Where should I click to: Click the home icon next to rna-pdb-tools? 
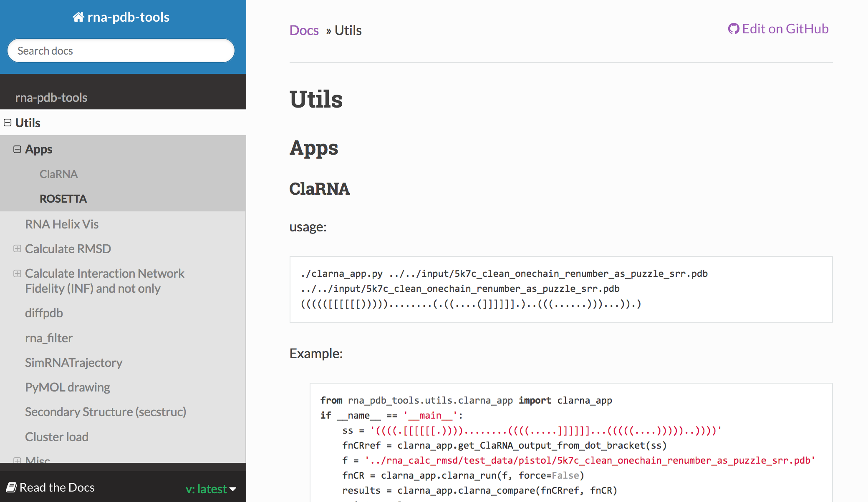pos(79,17)
